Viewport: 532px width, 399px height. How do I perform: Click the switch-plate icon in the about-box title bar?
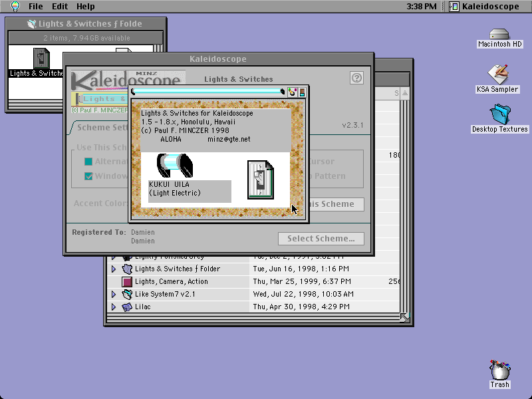[302, 92]
